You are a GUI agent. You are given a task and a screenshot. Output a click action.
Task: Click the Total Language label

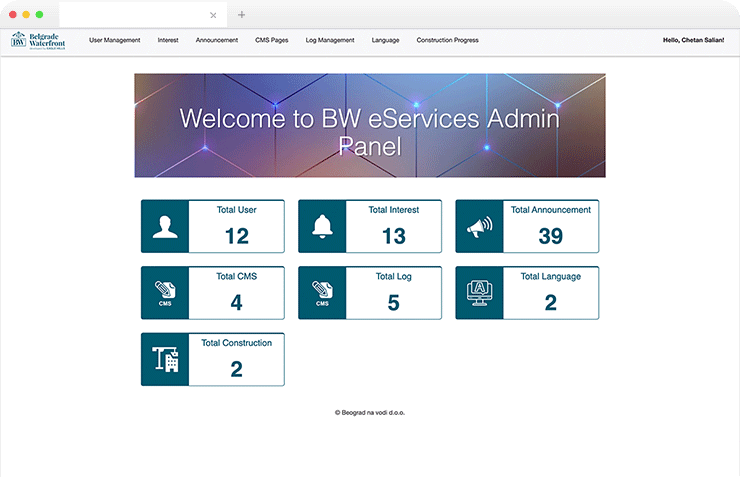click(x=551, y=276)
